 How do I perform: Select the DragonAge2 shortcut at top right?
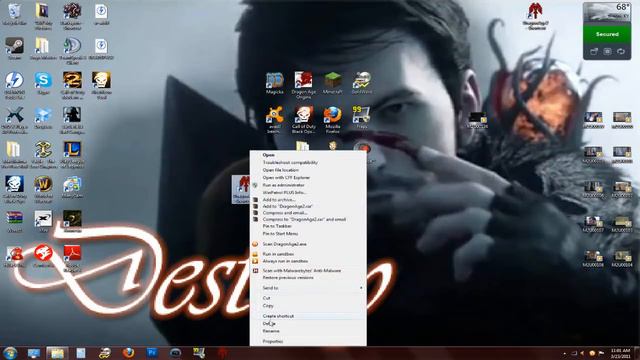pos(535,16)
